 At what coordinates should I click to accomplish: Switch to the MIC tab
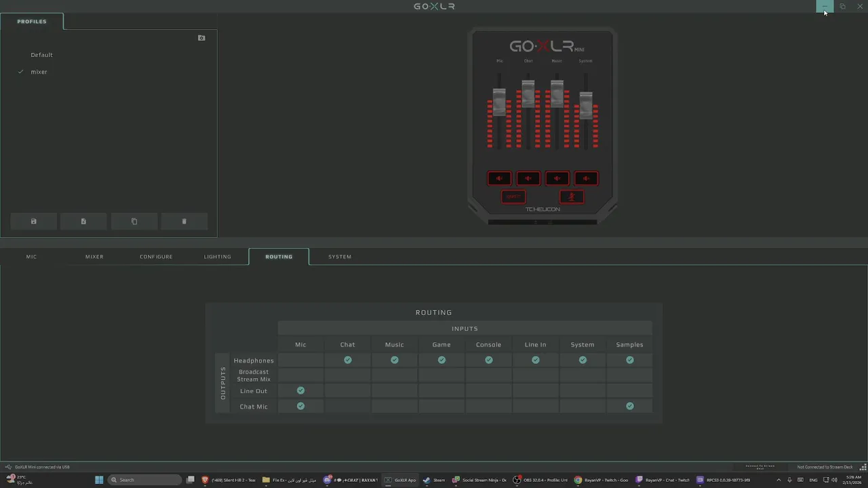pos(31,257)
